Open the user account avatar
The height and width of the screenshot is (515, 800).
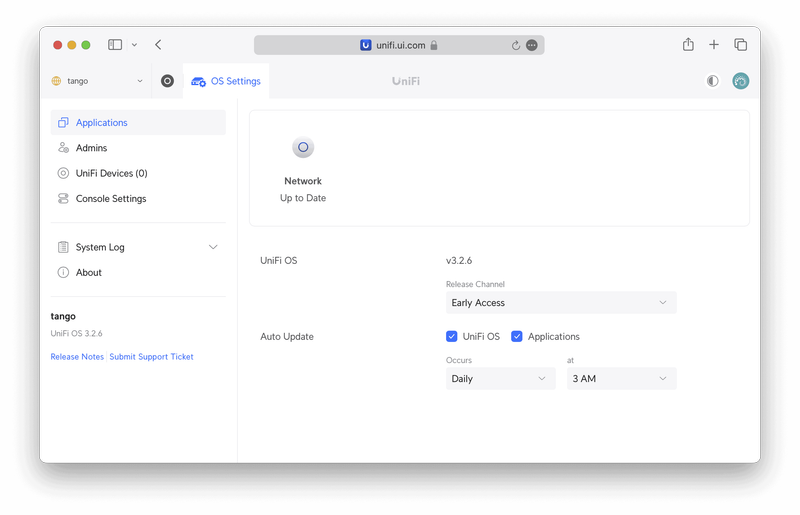point(740,81)
